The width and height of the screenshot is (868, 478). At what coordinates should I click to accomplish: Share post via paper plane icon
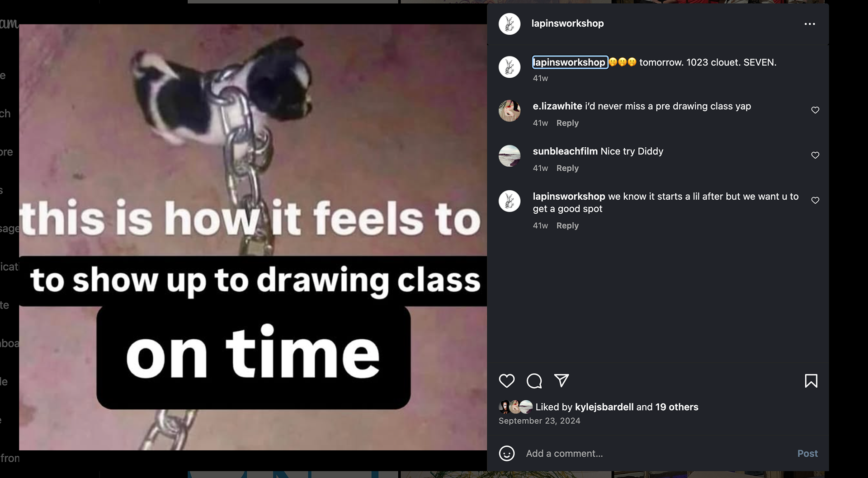tap(561, 381)
